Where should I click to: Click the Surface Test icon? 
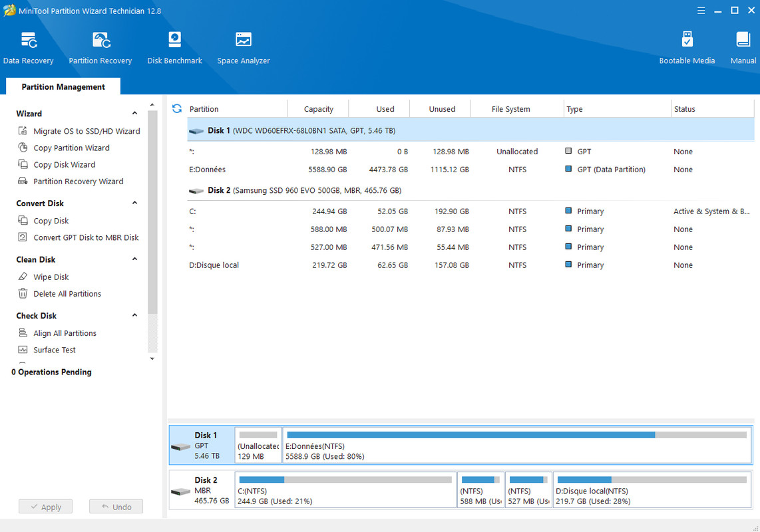(23, 349)
